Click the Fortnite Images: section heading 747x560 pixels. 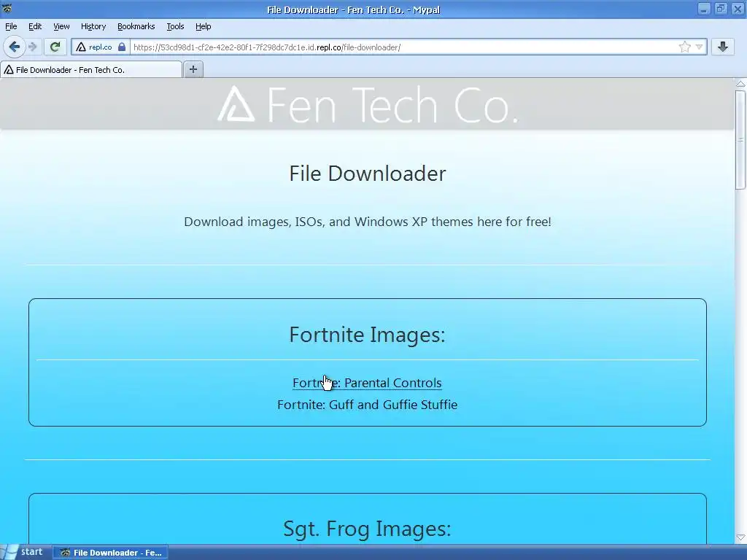click(x=368, y=334)
